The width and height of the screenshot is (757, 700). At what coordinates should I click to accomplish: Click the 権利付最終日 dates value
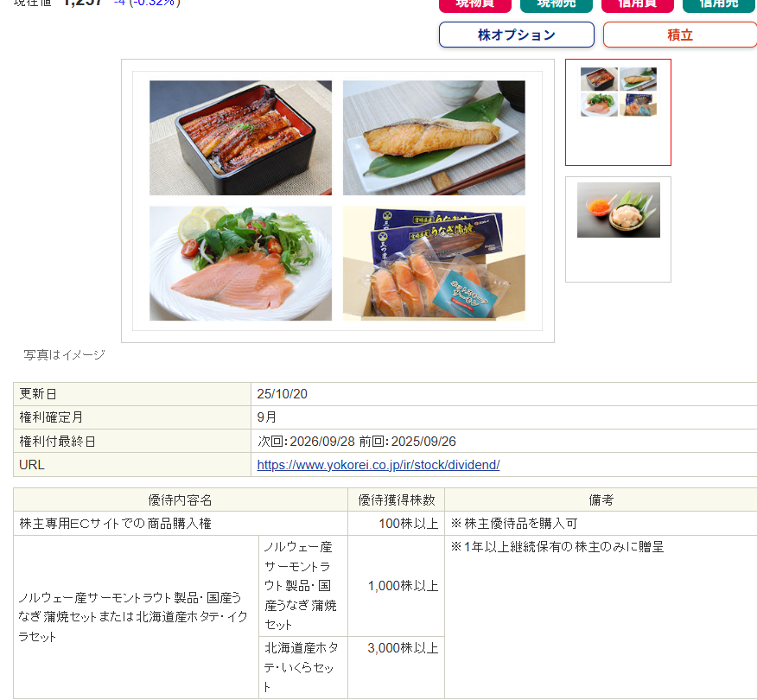[x=357, y=442]
